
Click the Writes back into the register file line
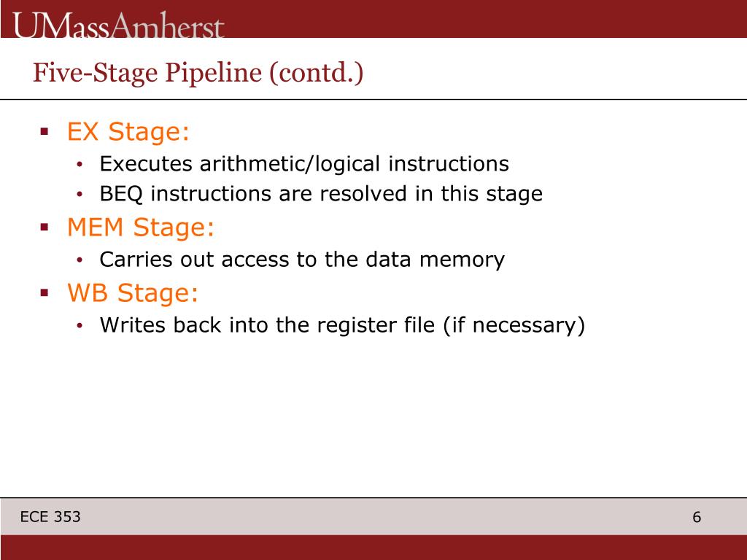point(342,325)
